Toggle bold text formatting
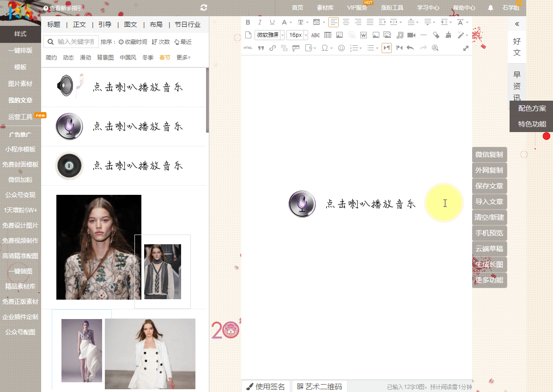 [248, 22]
